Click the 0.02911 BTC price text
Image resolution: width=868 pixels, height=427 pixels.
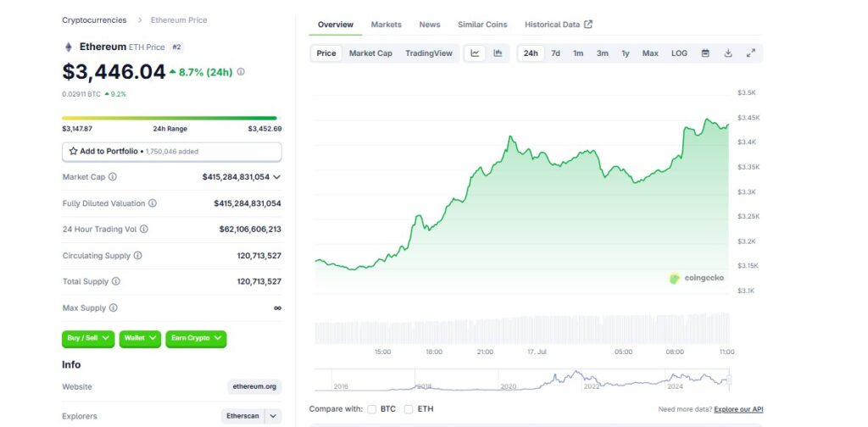tap(81, 94)
